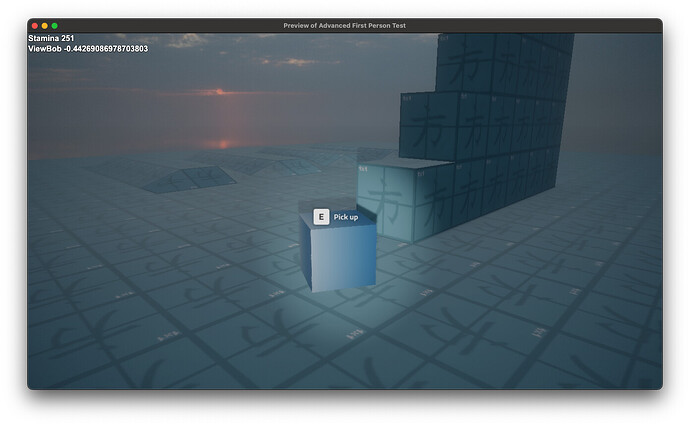Close the preview window with red button
The width and height of the screenshot is (690, 426).
pos(35,26)
